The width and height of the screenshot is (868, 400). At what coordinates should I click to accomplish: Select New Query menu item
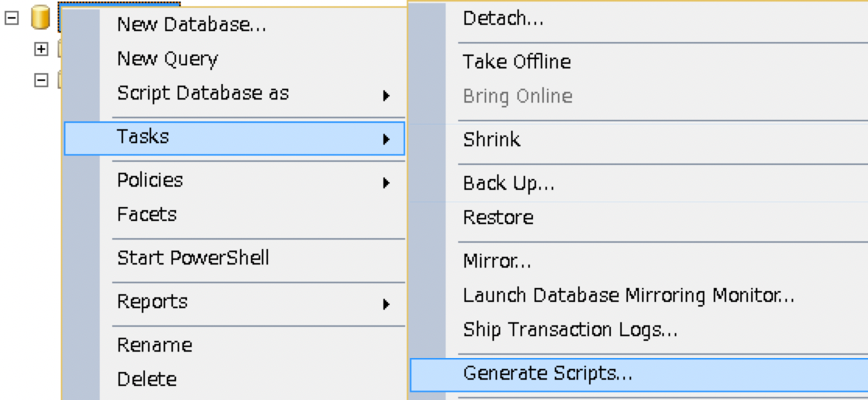coord(168,59)
